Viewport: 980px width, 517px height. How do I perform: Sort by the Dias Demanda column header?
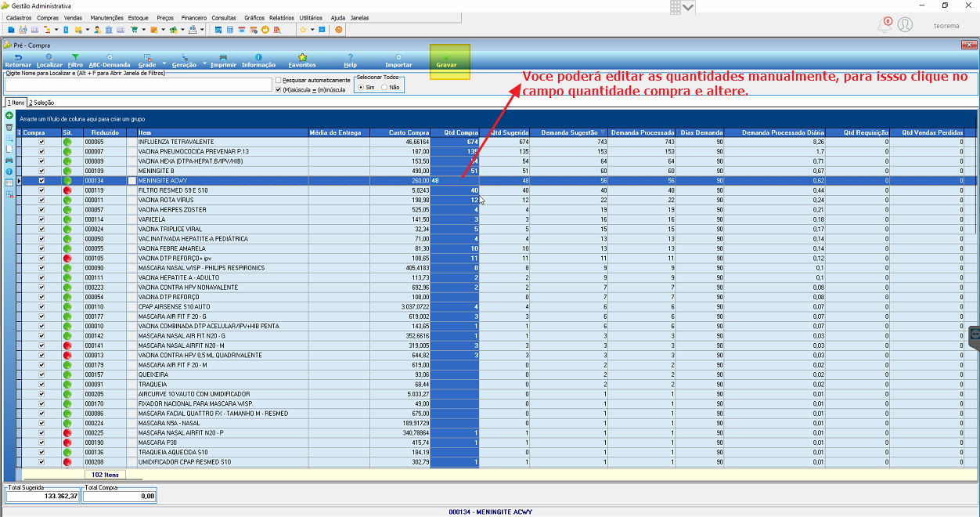(x=701, y=132)
